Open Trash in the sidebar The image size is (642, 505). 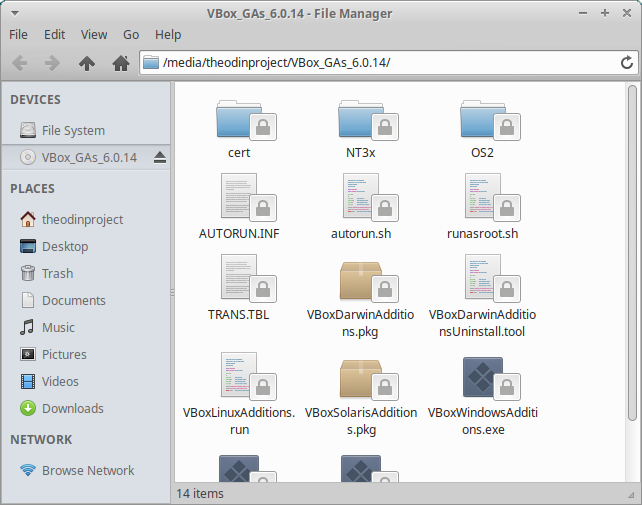pyautogui.click(x=57, y=273)
